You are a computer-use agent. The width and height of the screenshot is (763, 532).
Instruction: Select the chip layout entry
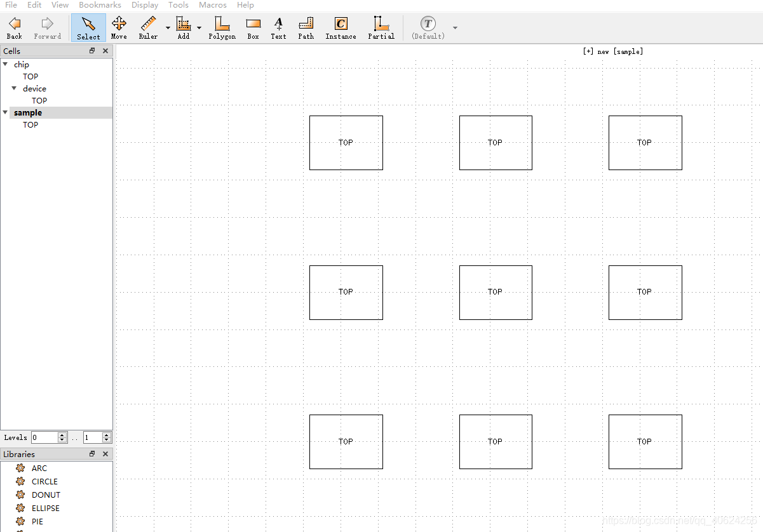[x=22, y=64]
